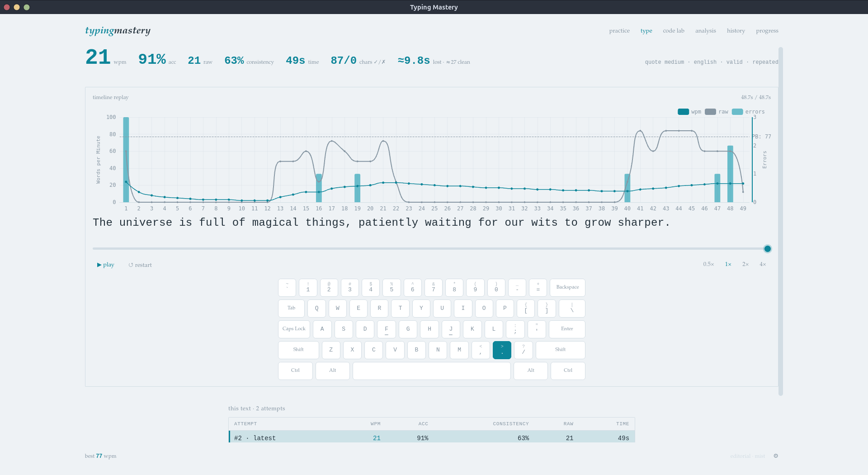The height and width of the screenshot is (475, 868).
Task: View the progress tab
Action: tap(767, 31)
